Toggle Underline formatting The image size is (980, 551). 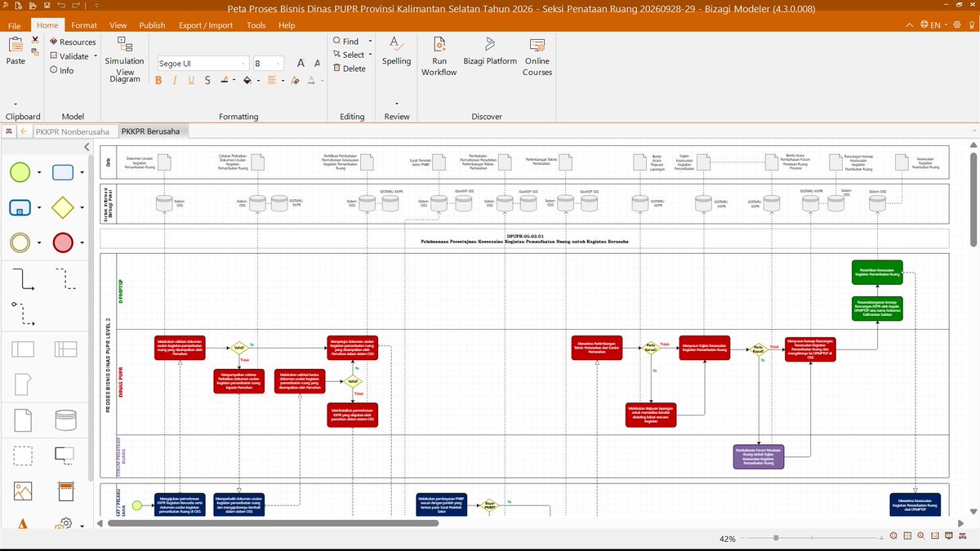pos(191,80)
